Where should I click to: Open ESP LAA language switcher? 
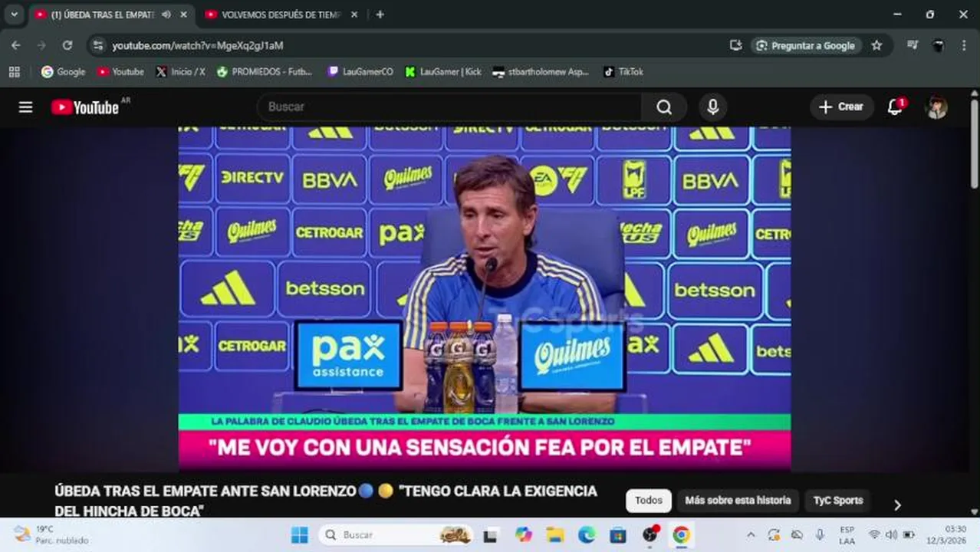pyautogui.click(x=847, y=535)
